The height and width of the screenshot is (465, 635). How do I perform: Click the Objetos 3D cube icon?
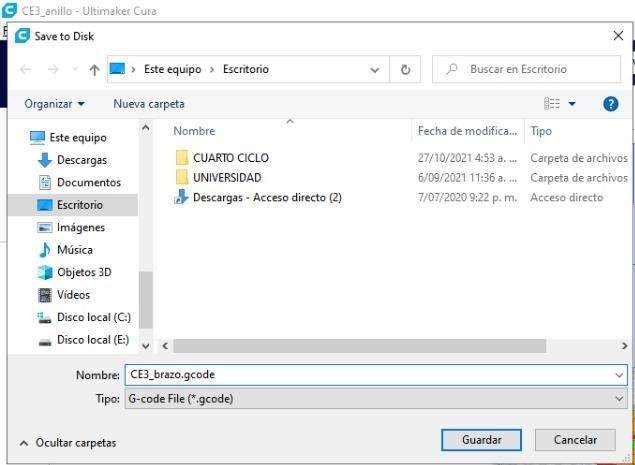pos(45,273)
